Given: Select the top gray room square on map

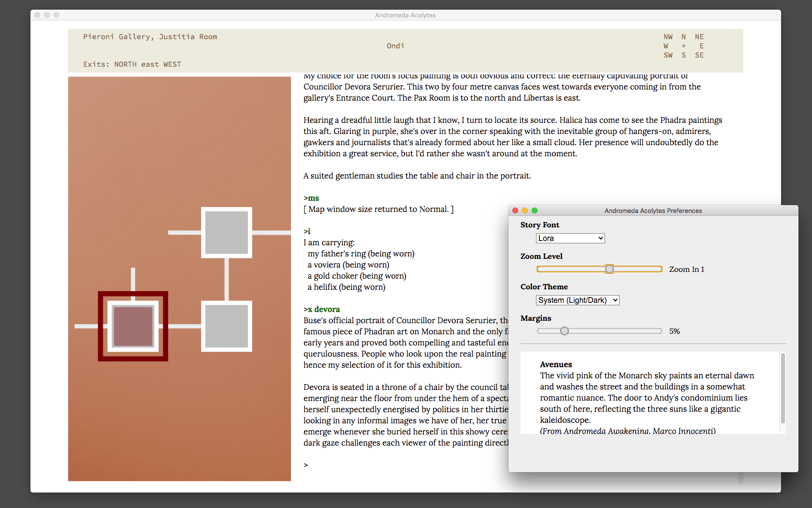Looking at the screenshot, I should coord(226,233).
